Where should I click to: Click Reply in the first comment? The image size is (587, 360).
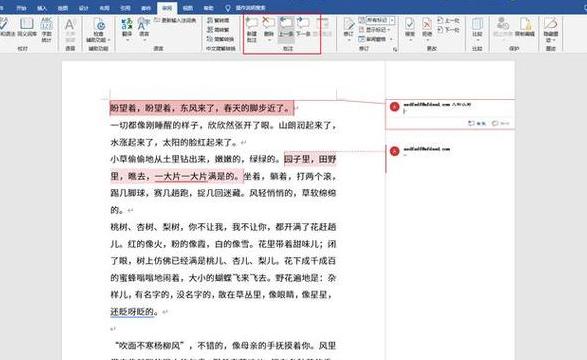click(477, 123)
